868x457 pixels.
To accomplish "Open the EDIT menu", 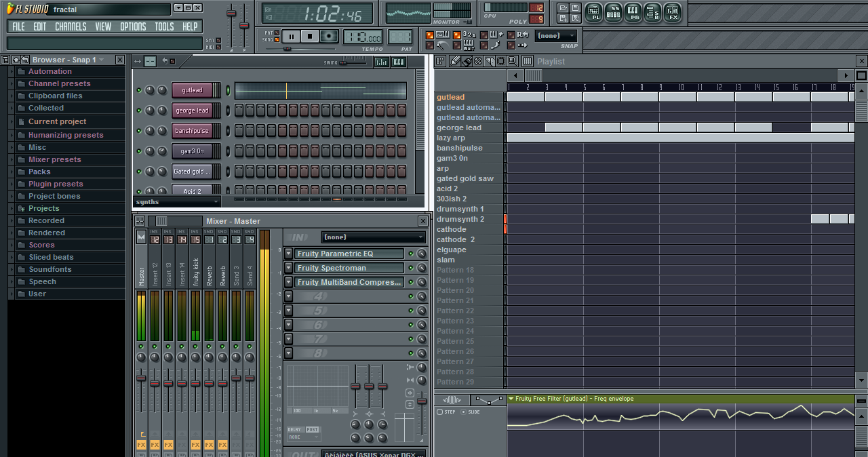I will tap(40, 26).
